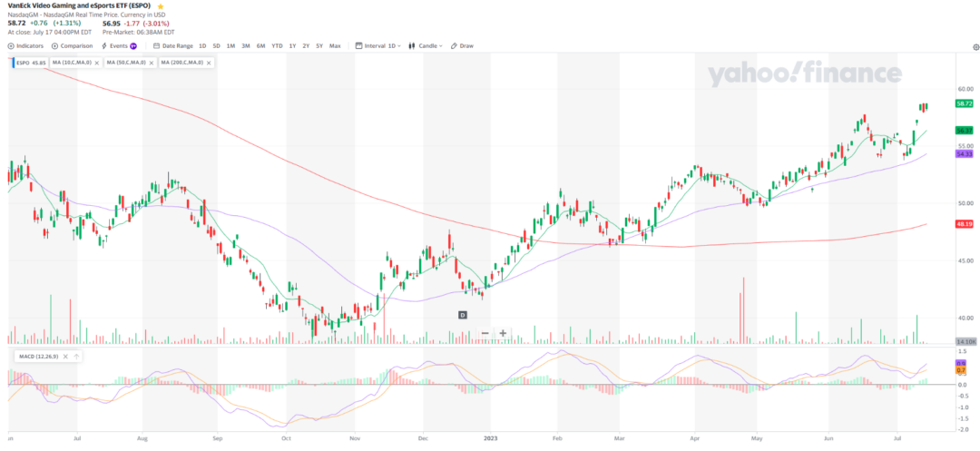This screenshot has height=451, width=980.
Task: Choose the Max date range
Action: [335, 45]
